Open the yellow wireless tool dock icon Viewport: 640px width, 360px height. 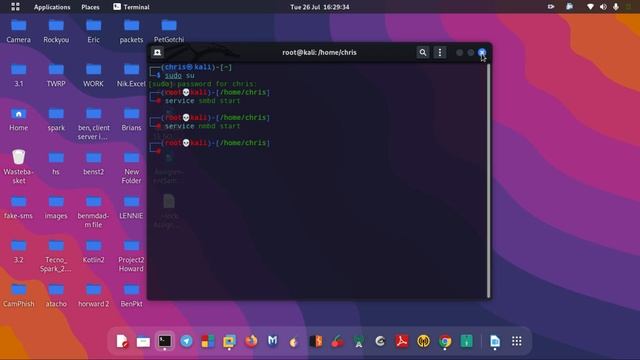click(x=423, y=341)
